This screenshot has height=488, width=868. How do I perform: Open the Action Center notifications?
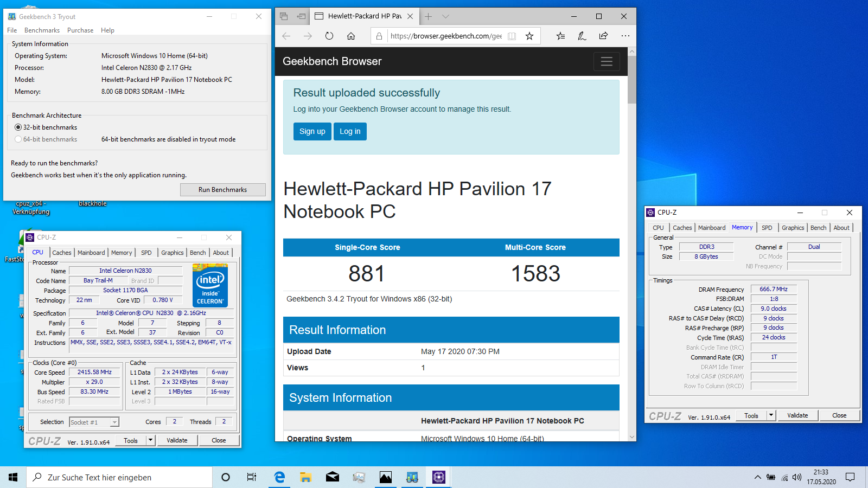coord(850,477)
